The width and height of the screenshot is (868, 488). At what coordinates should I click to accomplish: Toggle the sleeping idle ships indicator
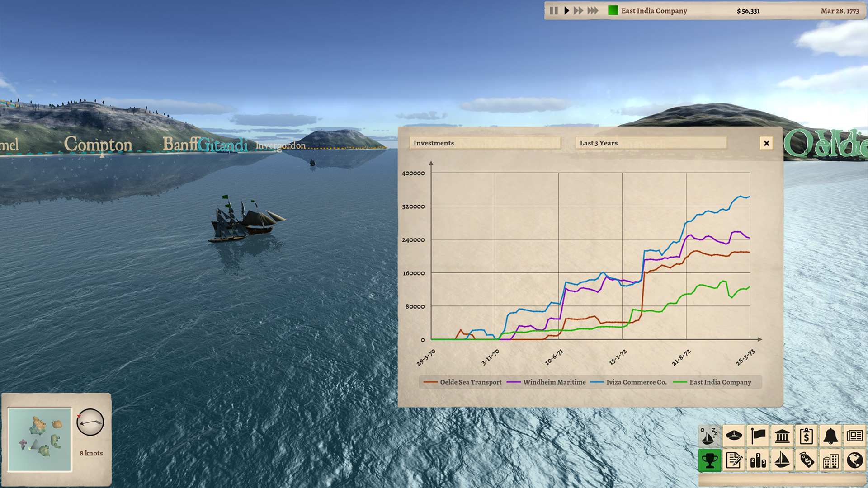pyautogui.click(x=710, y=436)
